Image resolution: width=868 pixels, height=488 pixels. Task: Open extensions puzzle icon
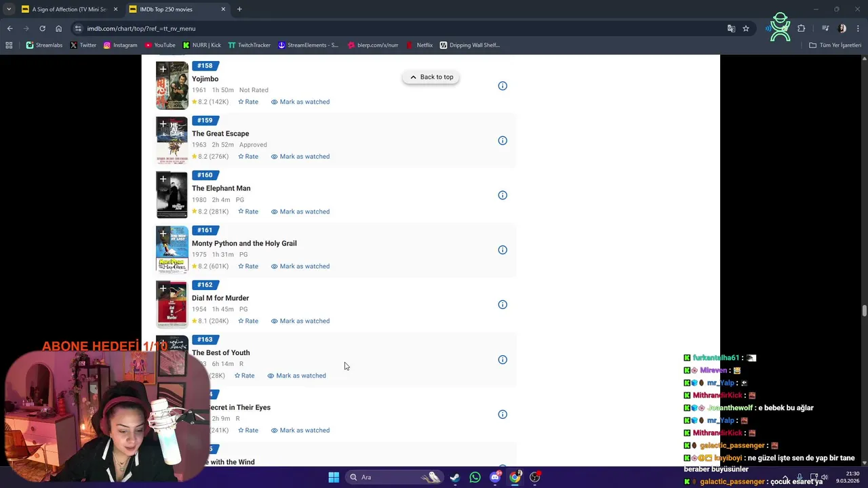coord(802,28)
